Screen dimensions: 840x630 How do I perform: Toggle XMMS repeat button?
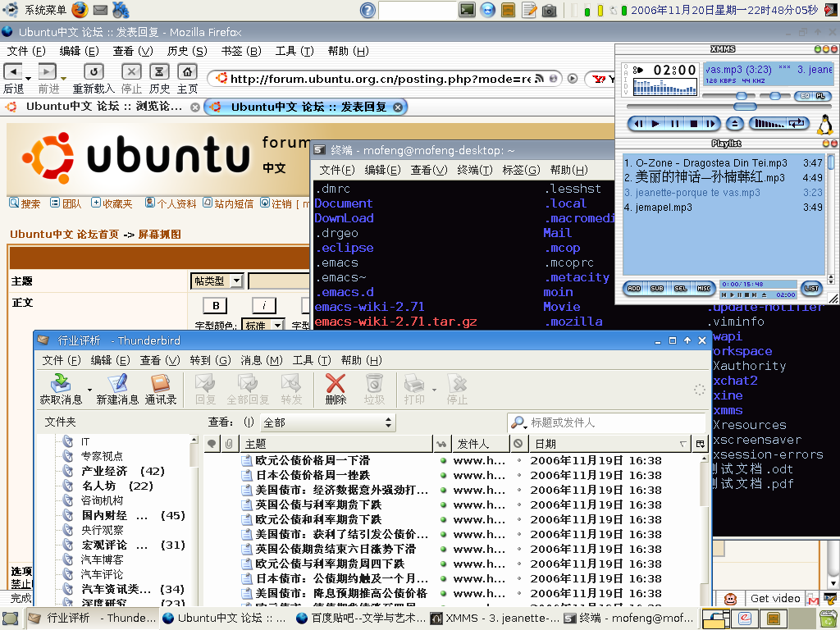click(797, 124)
